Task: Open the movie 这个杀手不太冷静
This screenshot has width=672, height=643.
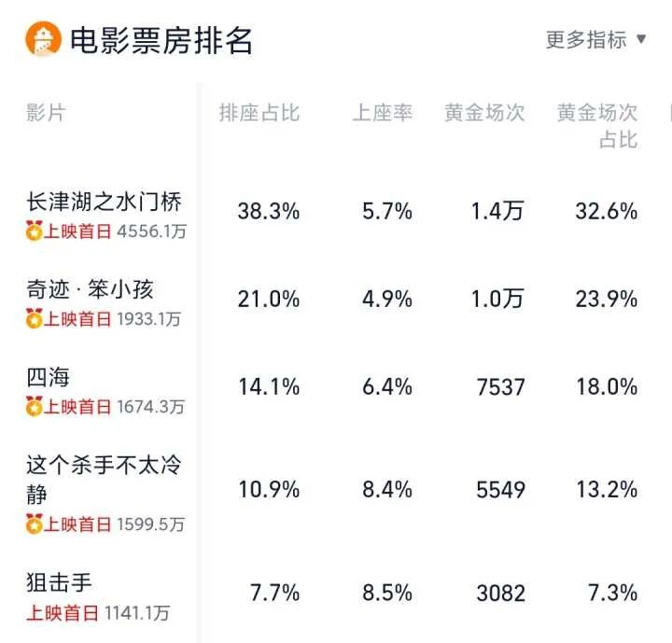Action: pos(105,479)
